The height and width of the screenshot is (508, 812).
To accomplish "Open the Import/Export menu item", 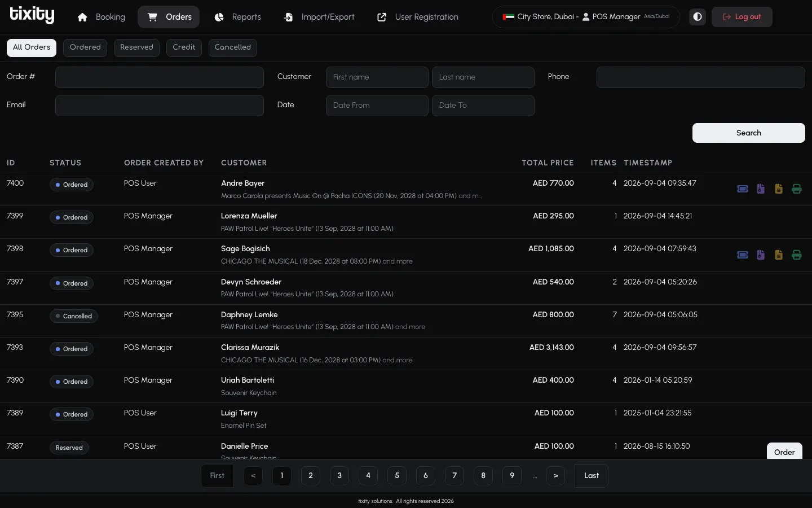I will click(x=319, y=17).
